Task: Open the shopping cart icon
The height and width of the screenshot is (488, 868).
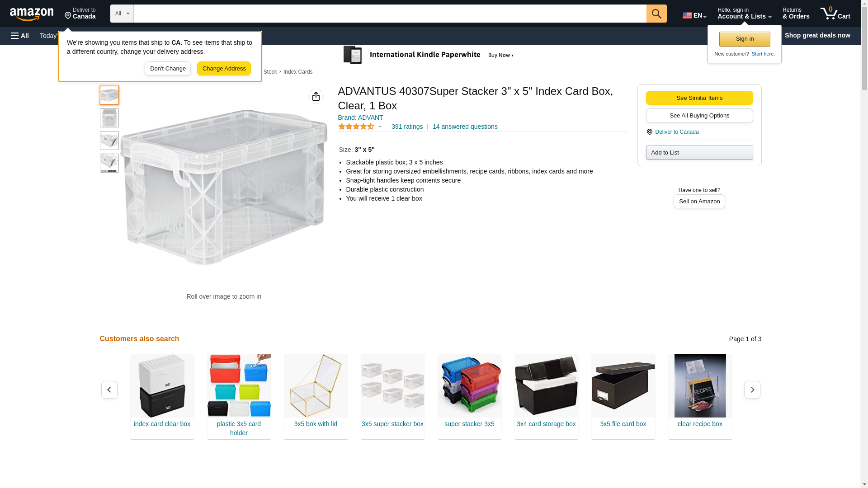Action: tap(835, 14)
